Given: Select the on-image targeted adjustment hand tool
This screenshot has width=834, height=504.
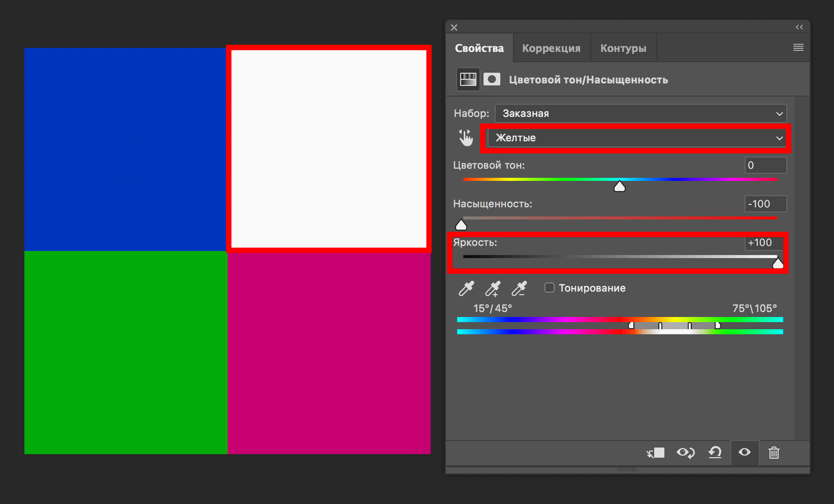Looking at the screenshot, I should click(x=465, y=138).
